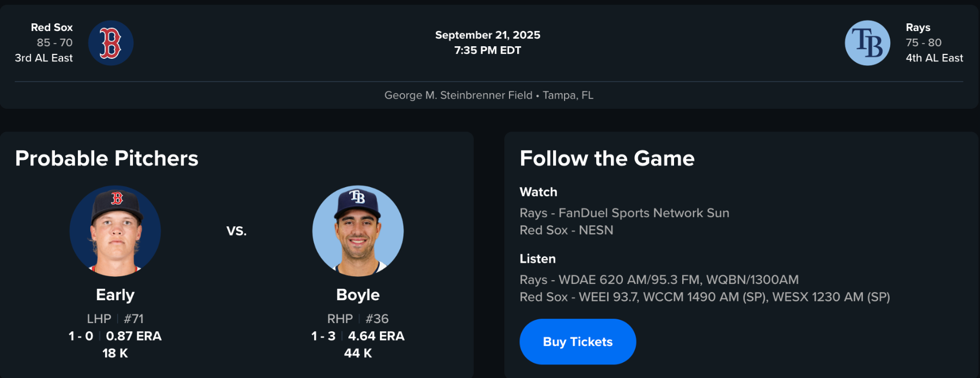This screenshot has width=980, height=378.
Task: Click the Follow the Game heading
Action: pos(607,158)
